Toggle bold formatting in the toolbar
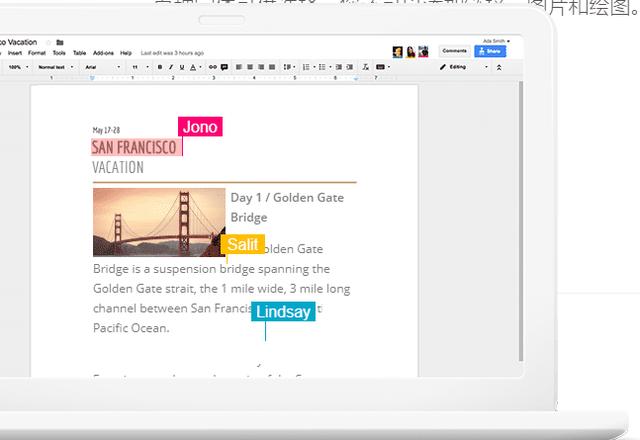 tap(160, 67)
